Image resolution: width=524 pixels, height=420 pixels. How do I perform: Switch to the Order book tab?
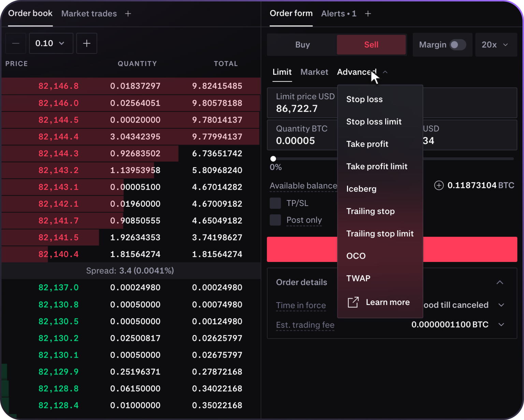point(30,14)
